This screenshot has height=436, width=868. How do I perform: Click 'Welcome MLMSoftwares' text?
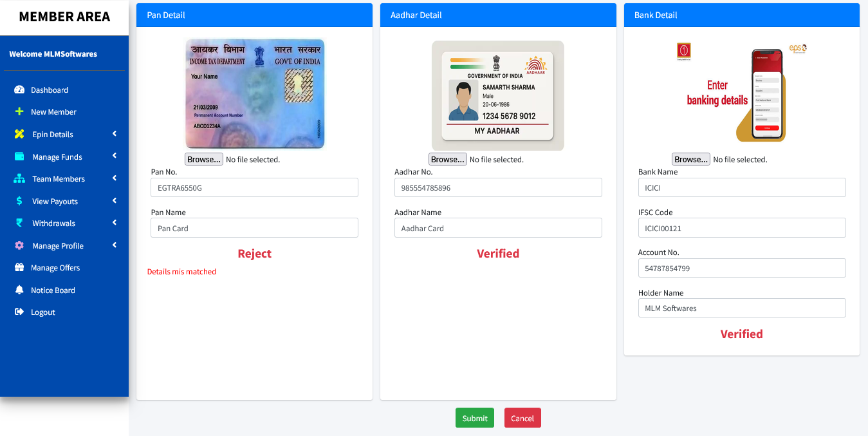[x=53, y=54]
